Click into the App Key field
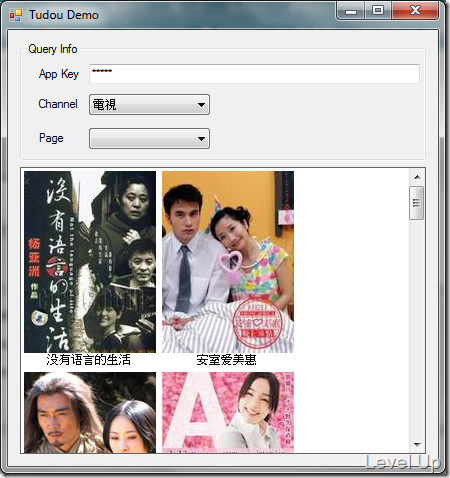This screenshot has height=478, width=450. coord(254,74)
